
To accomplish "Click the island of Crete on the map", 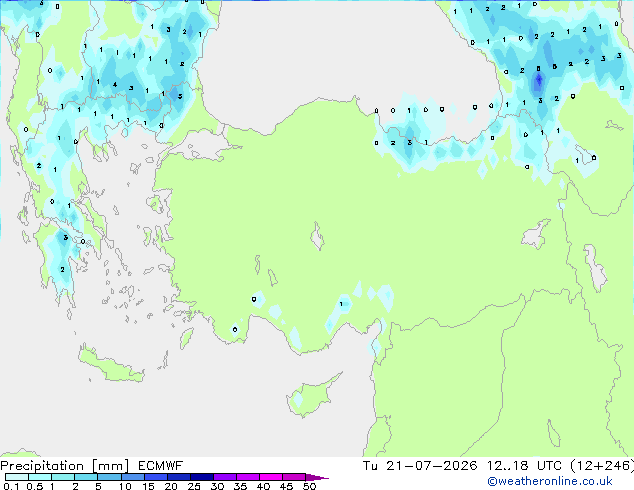I will click(x=110, y=364).
